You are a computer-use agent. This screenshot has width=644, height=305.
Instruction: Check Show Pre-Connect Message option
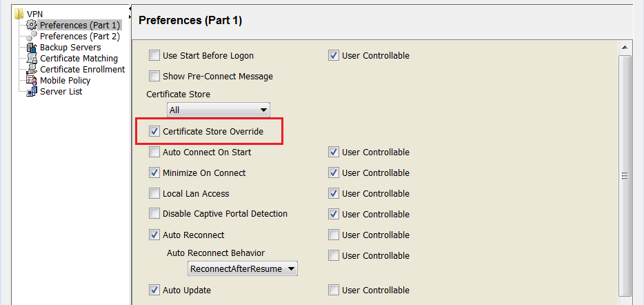(x=154, y=76)
